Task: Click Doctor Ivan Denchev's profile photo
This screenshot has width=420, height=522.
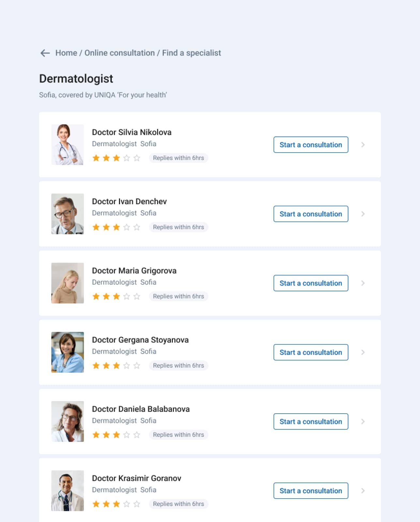Action: pyautogui.click(x=67, y=214)
